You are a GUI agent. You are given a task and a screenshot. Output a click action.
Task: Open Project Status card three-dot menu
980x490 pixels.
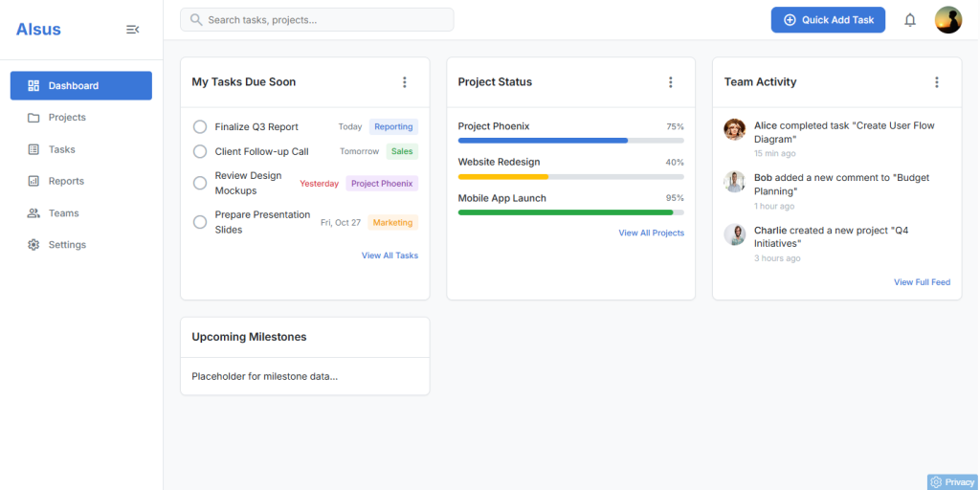[x=671, y=82]
